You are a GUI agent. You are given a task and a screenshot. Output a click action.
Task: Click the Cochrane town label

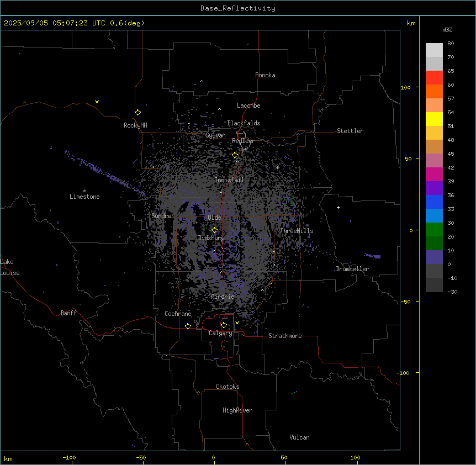[x=178, y=314]
